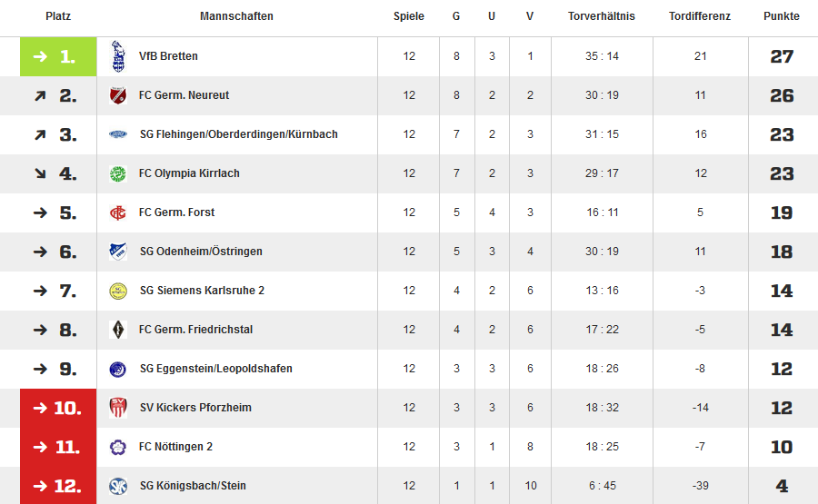Click the SV Kickers Pforzheim striped crest

(x=118, y=408)
